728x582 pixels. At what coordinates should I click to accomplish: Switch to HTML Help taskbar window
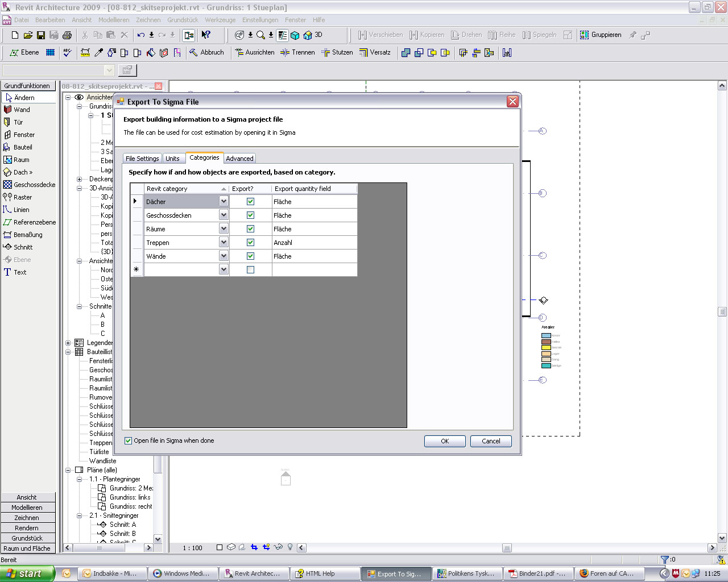(324, 573)
